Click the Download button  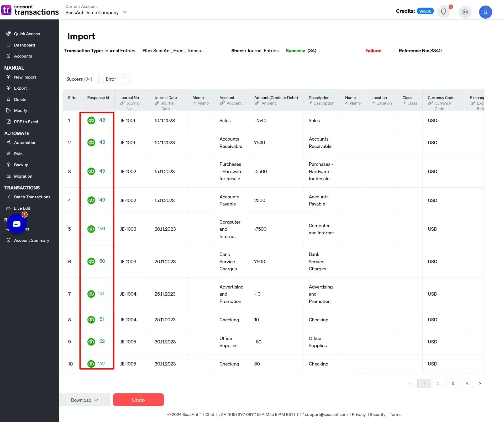pos(84,399)
